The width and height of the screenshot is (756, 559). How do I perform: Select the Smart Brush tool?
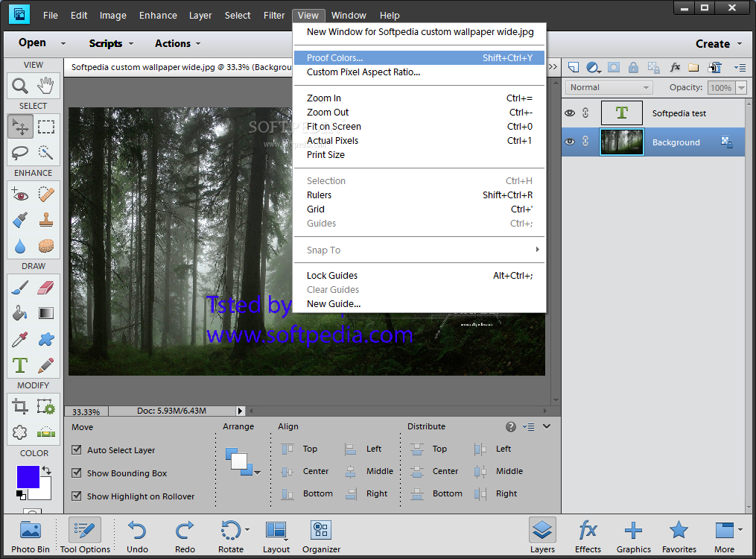click(x=20, y=220)
